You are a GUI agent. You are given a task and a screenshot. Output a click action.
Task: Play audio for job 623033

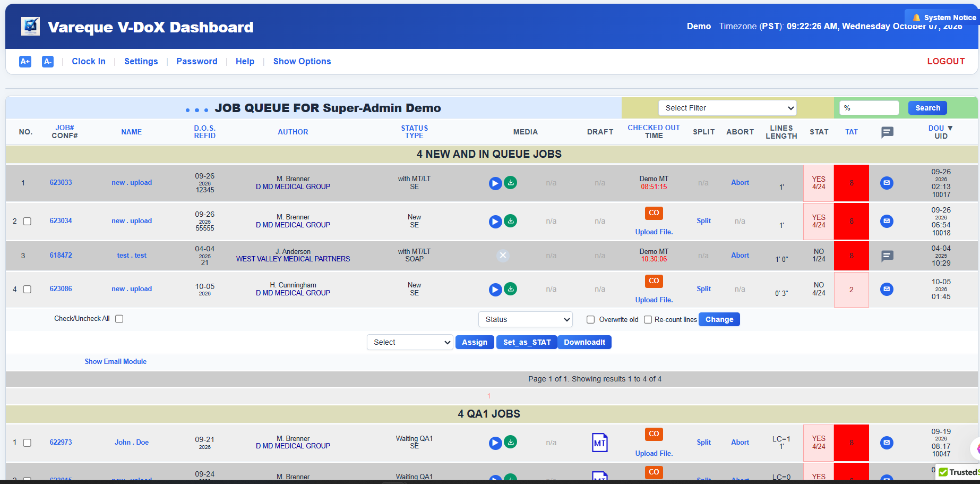coord(495,183)
